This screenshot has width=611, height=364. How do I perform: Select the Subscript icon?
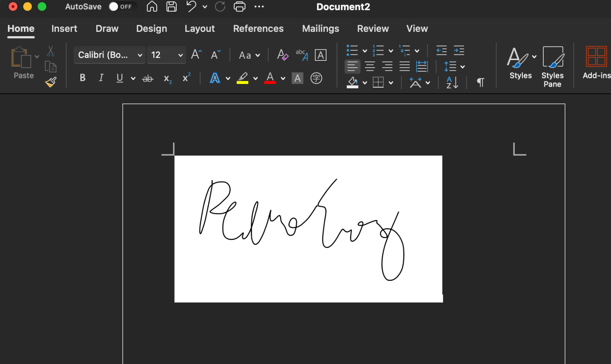click(167, 79)
